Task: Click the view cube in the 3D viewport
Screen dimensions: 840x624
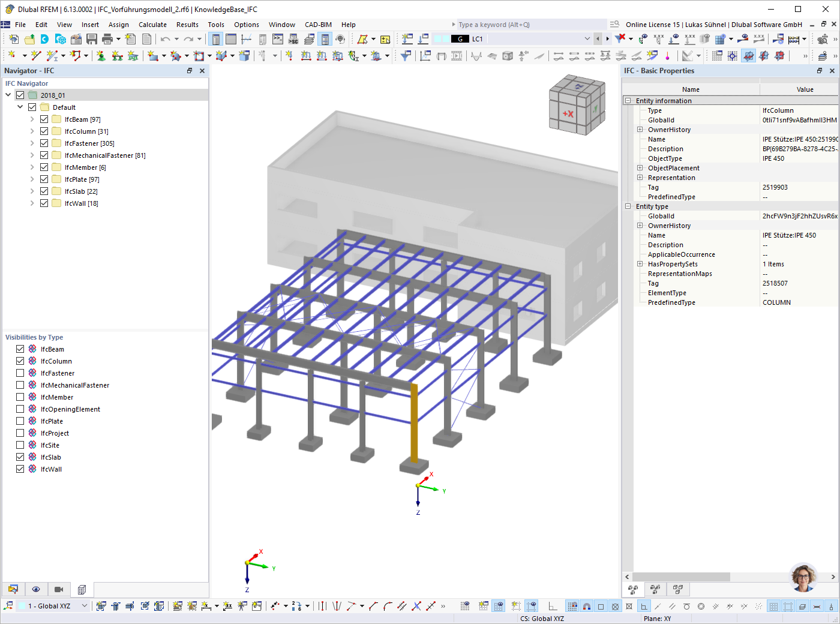Action: 577,104
